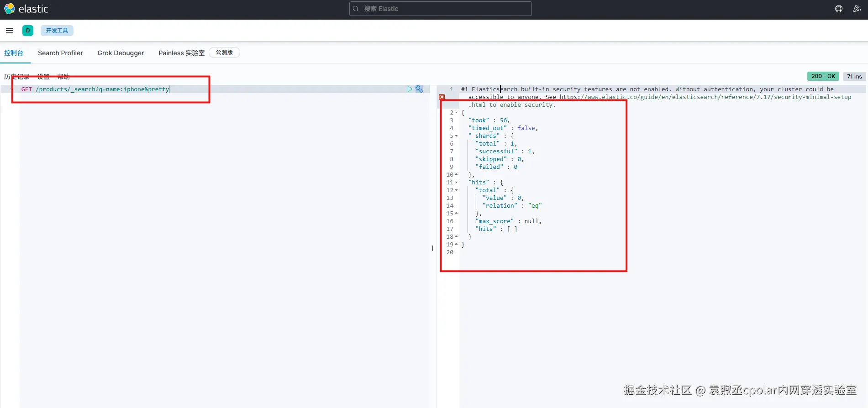Click the "failed" : 0 line
Screen dimensions: 868x408
click(x=496, y=167)
